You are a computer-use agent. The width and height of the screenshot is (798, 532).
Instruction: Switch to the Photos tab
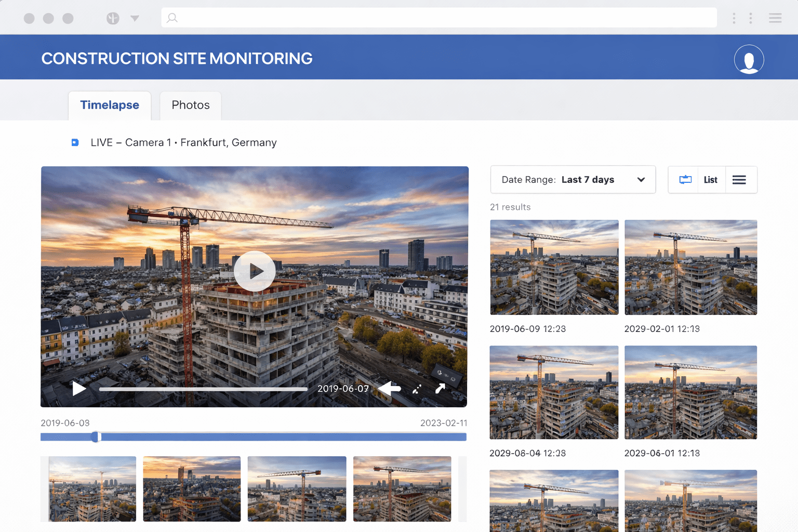tap(191, 105)
